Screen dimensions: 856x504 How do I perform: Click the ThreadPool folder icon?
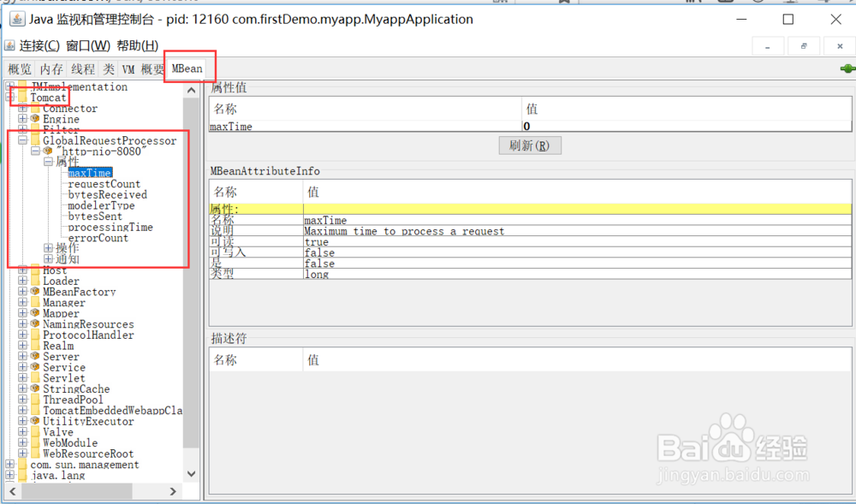35,400
